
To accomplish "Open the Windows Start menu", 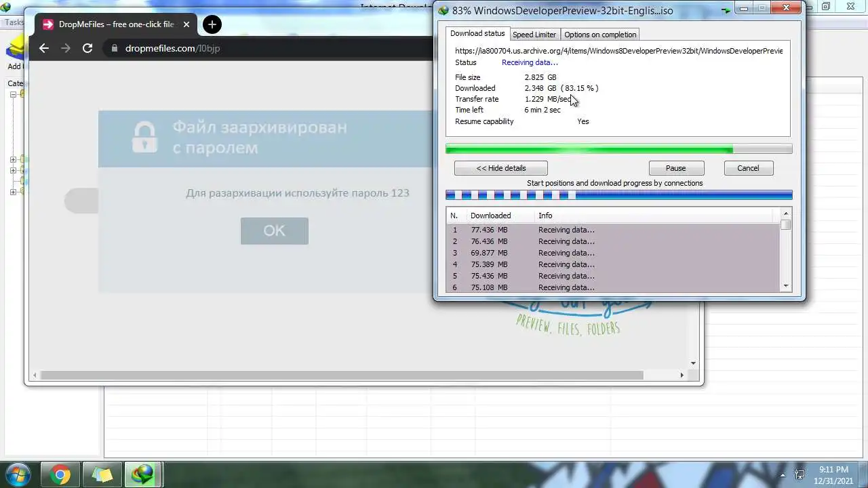I will tap(18, 474).
